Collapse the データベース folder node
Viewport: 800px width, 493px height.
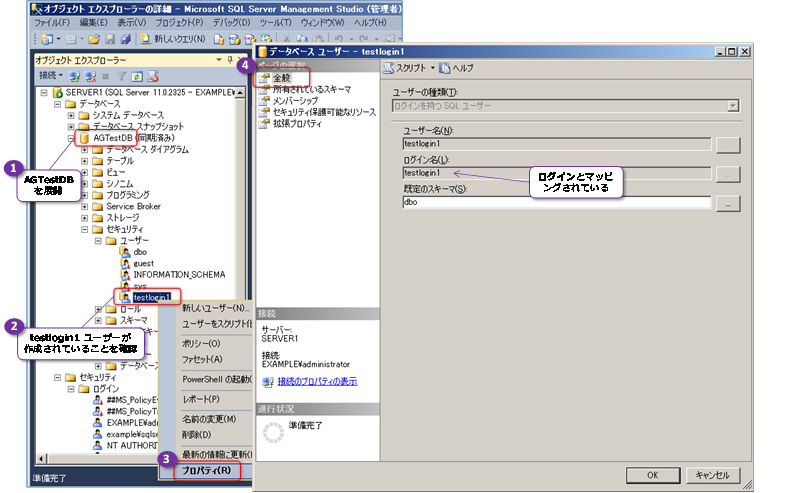point(58,104)
